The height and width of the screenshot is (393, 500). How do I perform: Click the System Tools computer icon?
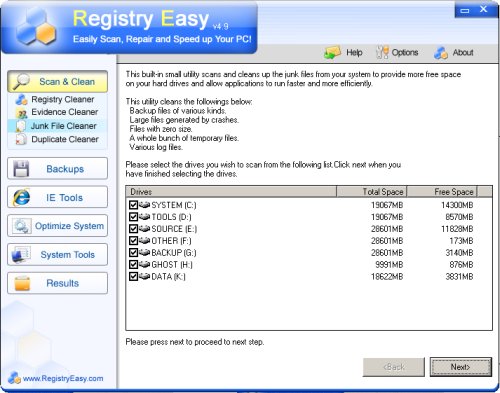pos(21,255)
